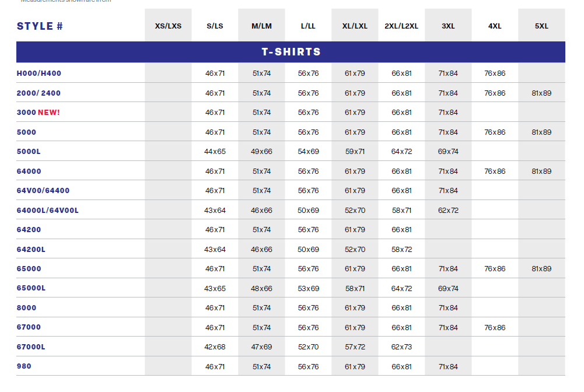This screenshot has height=392, width=584.
Task: Click style H000/H400 row label
Action: pyautogui.click(x=39, y=73)
